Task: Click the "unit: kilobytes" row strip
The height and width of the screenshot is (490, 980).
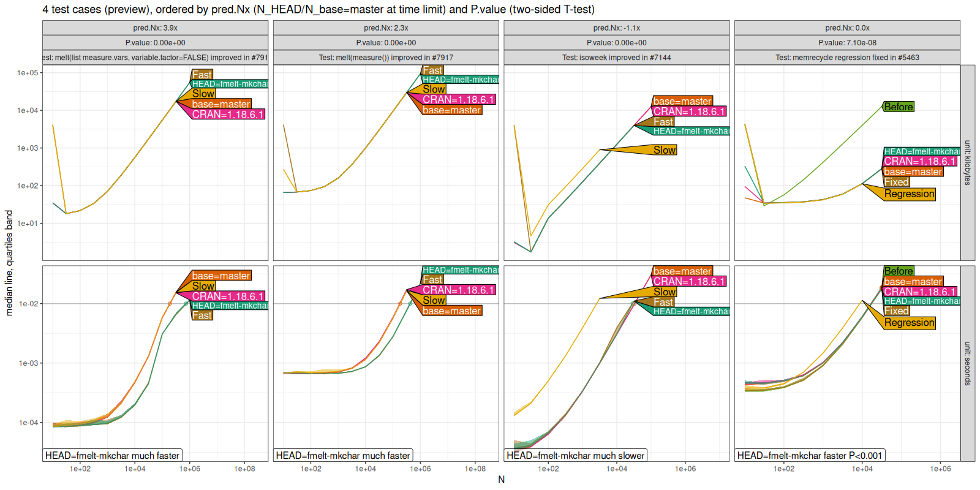Action: [968, 163]
